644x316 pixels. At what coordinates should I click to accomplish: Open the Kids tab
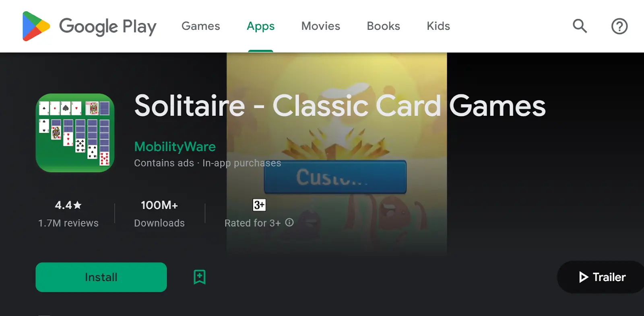pyautogui.click(x=438, y=26)
